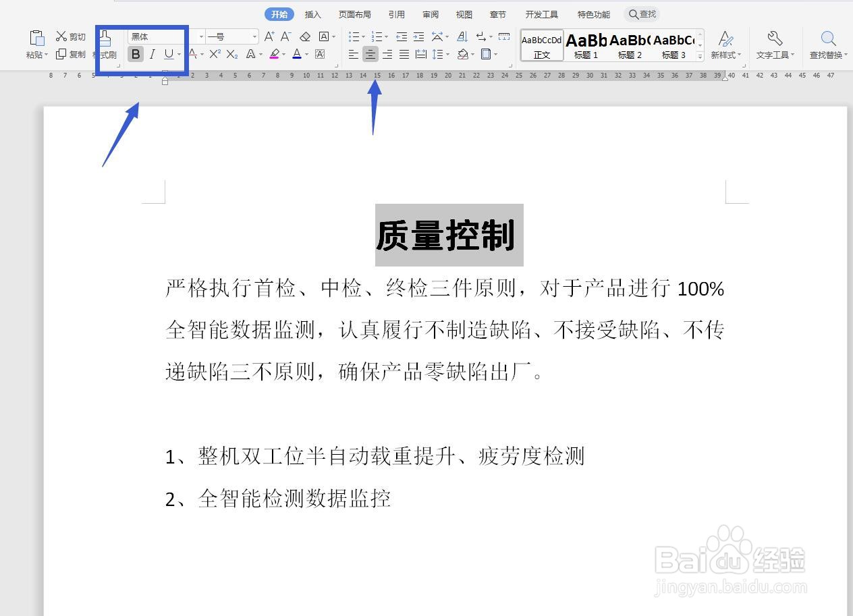Click the Paste (粘贴) clipboard icon
The height and width of the screenshot is (616, 853).
37,38
